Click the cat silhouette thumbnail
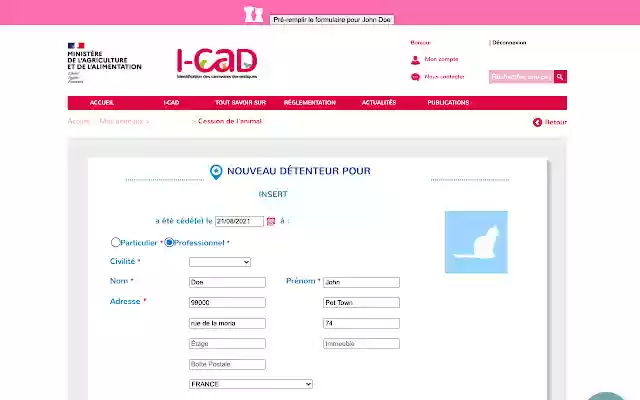 click(x=476, y=242)
